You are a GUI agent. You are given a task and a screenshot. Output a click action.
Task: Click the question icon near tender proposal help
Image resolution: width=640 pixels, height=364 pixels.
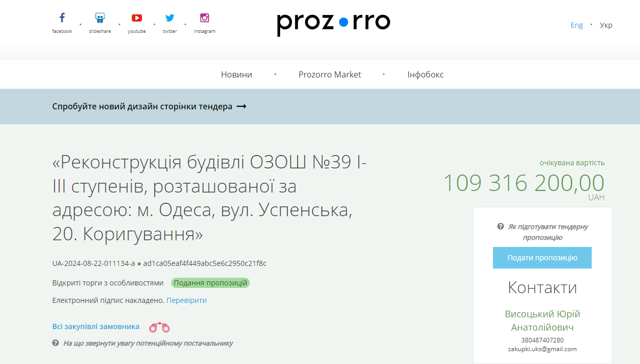tap(500, 226)
